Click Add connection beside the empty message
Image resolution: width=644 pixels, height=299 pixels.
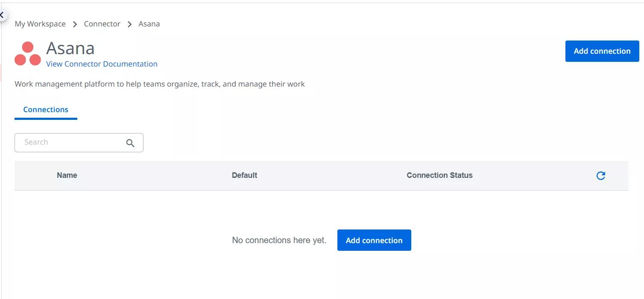point(374,240)
